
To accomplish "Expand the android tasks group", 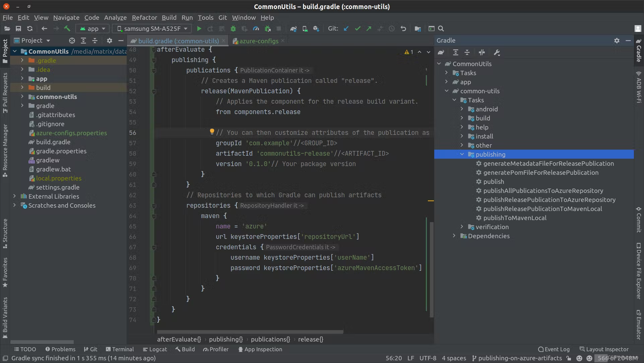I will pyautogui.click(x=462, y=109).
